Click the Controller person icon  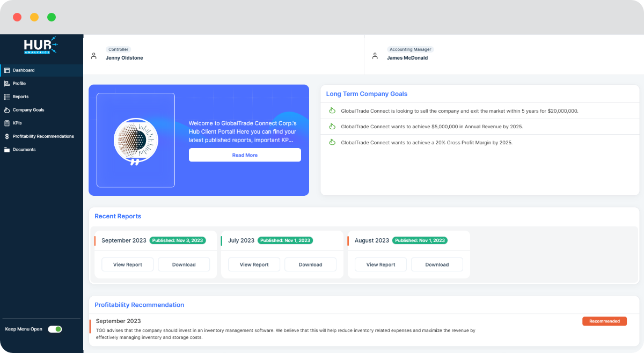tap(94, 55)
